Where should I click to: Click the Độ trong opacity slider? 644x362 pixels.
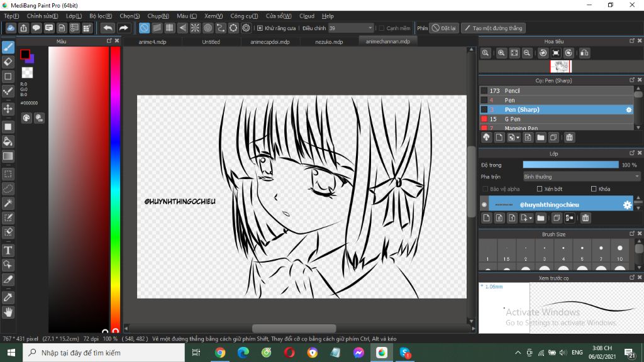point(570,165)
